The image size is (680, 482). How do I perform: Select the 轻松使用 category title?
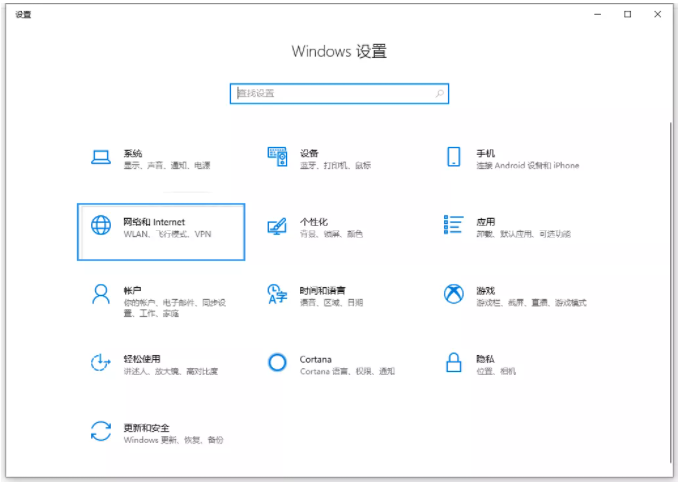pyautogui.click(x=142, y=359)
